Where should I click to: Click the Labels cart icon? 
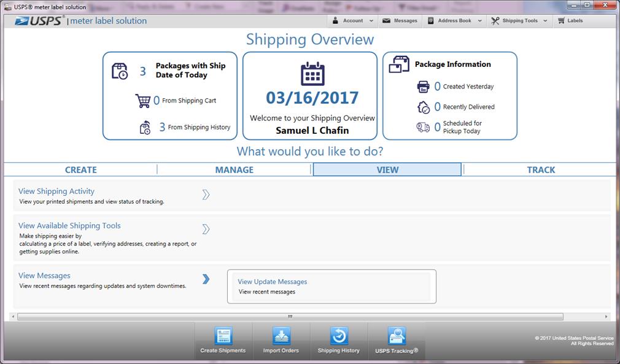(561, 20)
